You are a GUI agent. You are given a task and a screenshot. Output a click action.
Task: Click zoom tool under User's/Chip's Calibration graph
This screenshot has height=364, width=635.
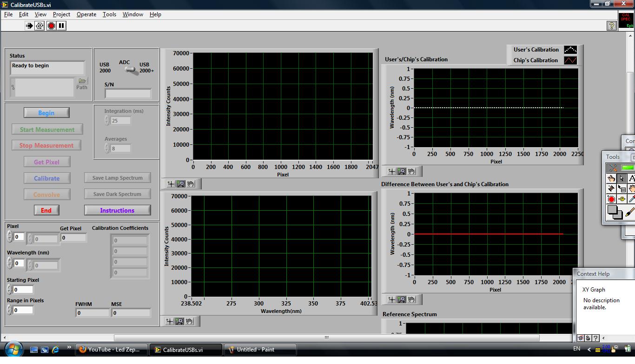[x=402, y=171]
